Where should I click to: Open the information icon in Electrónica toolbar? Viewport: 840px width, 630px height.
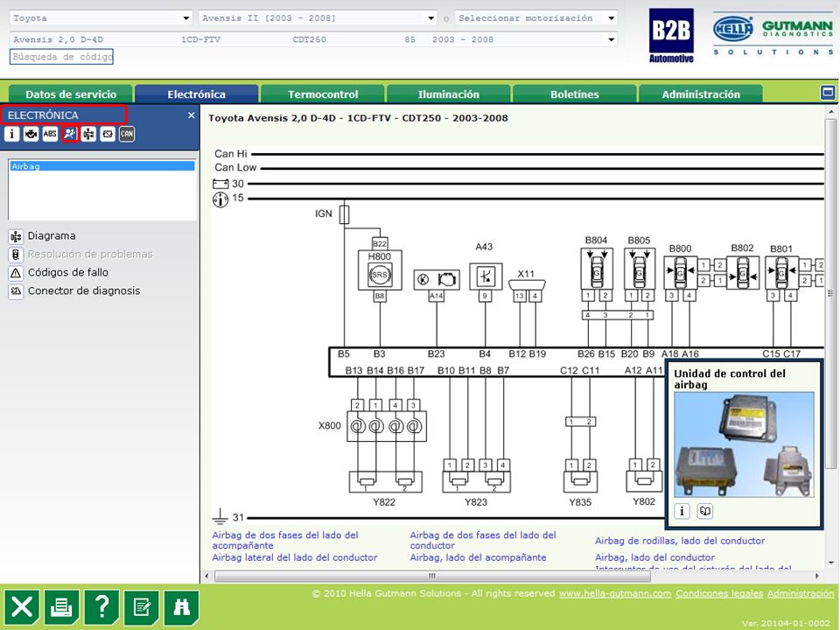11,134
